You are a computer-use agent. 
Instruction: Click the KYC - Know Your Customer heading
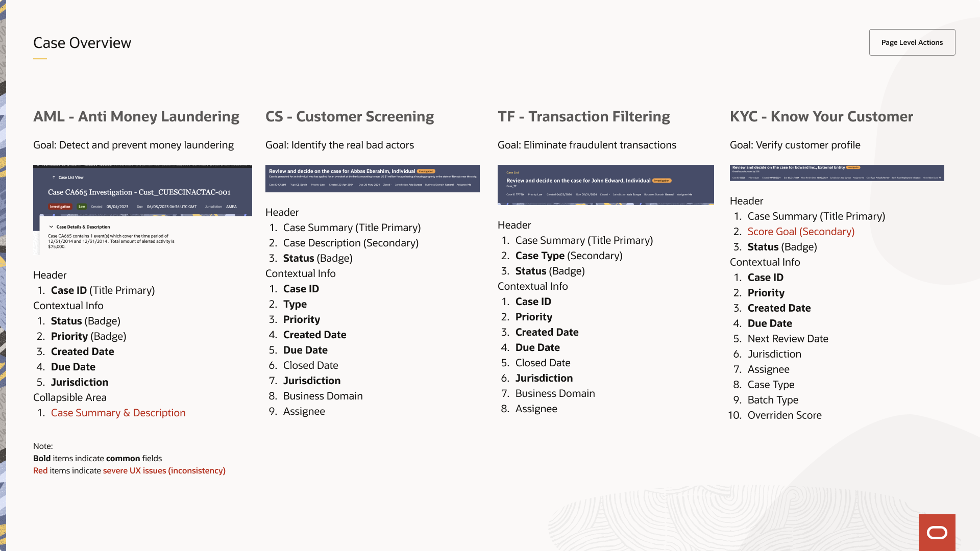click(x=821, y=116)
